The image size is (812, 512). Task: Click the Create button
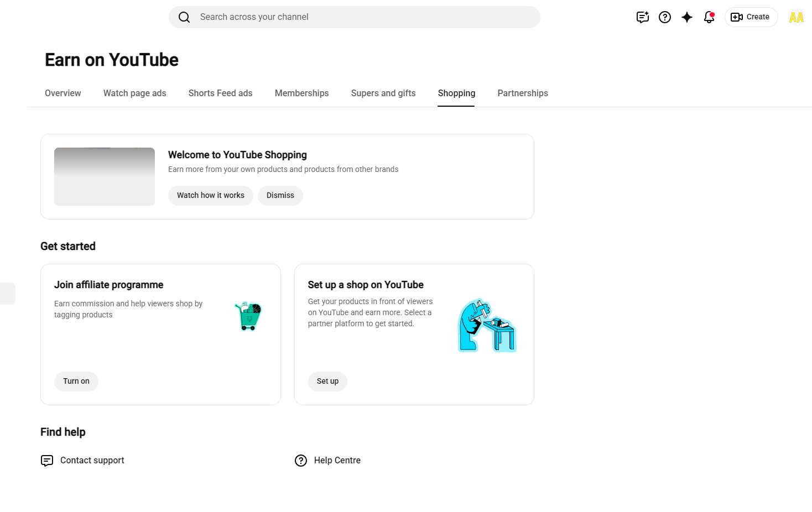point(751,17)
